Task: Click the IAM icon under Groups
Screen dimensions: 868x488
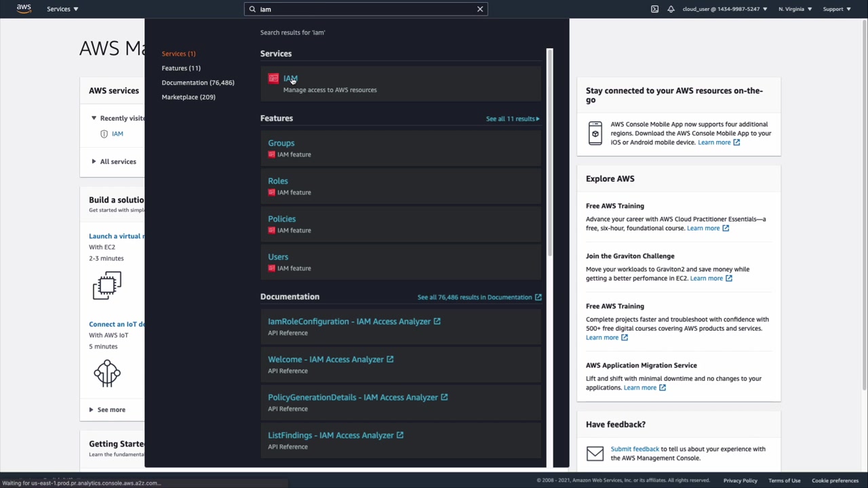Action: pos(271,155)
